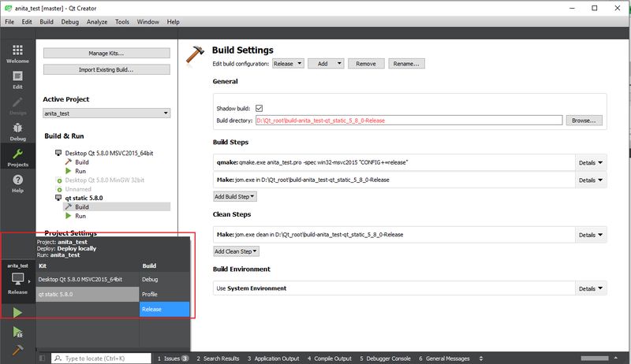
Task: Open the Help mode
Action: (17, 184)
